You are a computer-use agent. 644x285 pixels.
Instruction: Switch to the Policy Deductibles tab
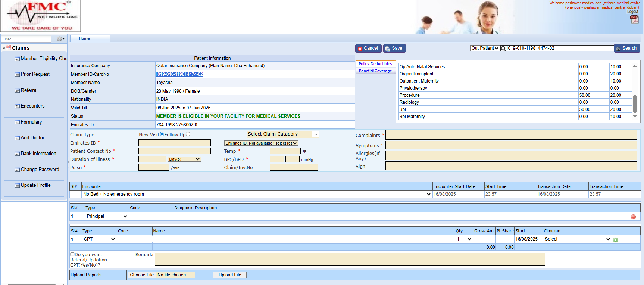[375, 64]
